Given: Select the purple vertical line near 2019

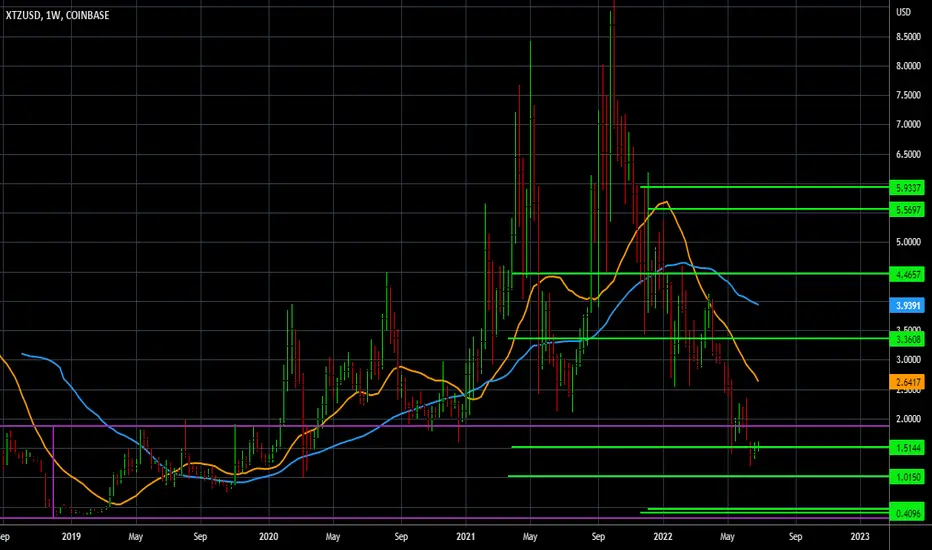Looking at the screenshot, I should pyautogui.click(x=54, y=472).
